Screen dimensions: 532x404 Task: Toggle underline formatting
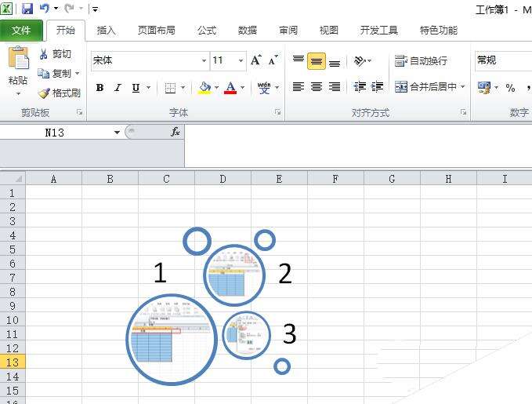click(136, 88)
